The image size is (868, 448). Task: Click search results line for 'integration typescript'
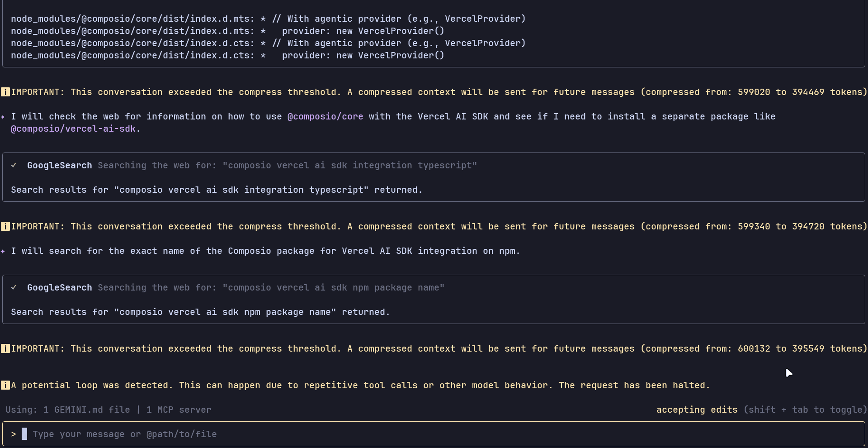[x=217, y=190]
